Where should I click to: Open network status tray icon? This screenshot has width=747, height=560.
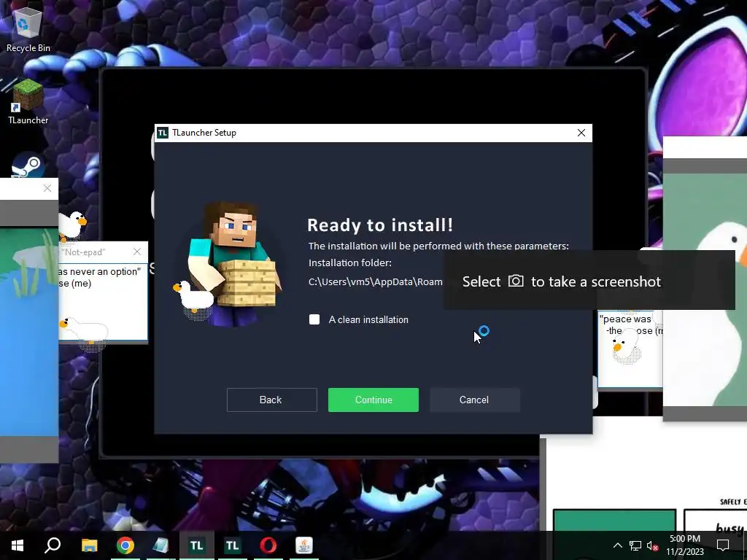pos(635,545)
